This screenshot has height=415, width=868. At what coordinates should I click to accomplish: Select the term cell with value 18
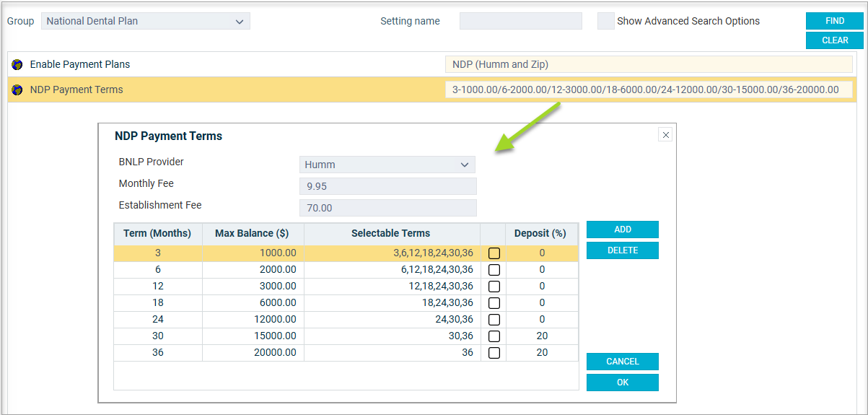[157, 303]
